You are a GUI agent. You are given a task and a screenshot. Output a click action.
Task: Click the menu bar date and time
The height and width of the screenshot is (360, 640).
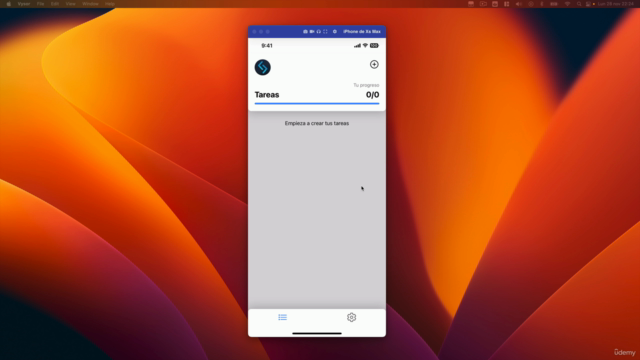coord(616,4)
